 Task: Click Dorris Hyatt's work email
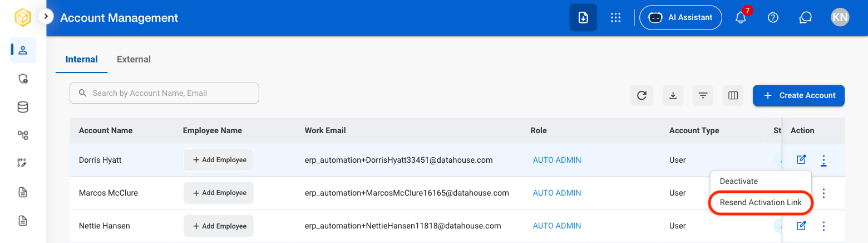pyautogui.click(x=399, y=160)
